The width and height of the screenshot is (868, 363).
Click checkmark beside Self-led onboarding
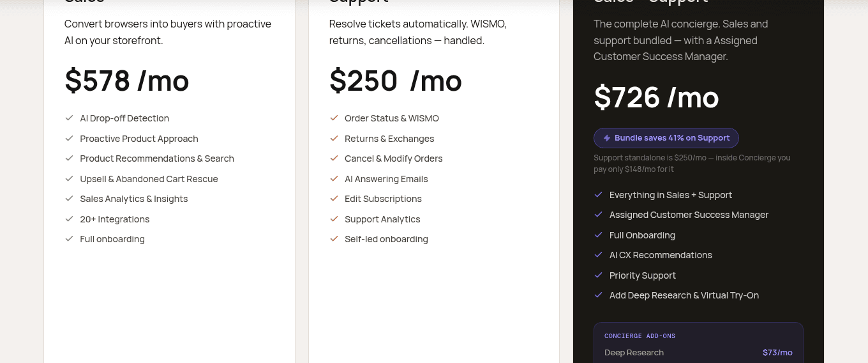[x=334, y=238]
